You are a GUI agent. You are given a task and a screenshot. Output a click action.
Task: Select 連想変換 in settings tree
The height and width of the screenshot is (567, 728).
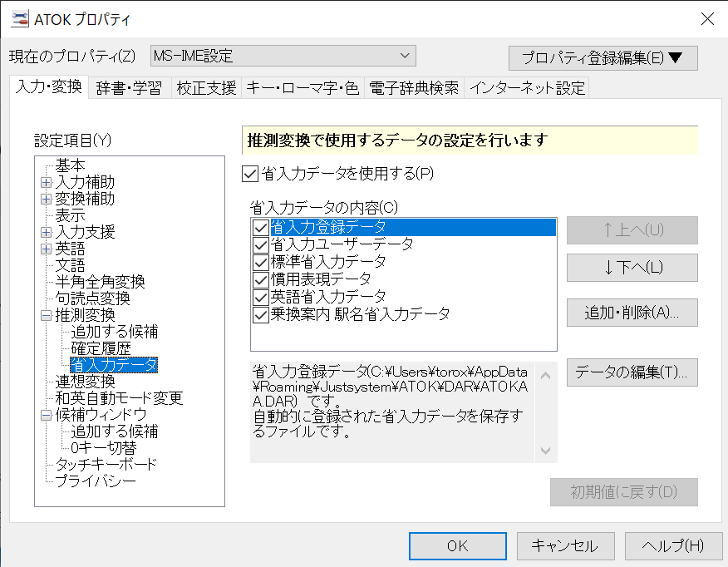[x=85, y=382]
